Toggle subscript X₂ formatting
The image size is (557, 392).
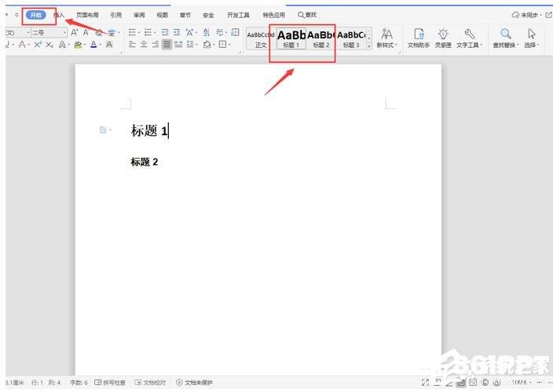[49, 45]
